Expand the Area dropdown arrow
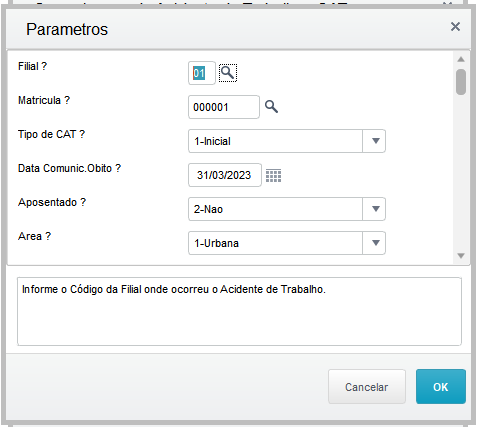Screen dimensions: 479x427 pyautogui.click(x=376, y=243)
